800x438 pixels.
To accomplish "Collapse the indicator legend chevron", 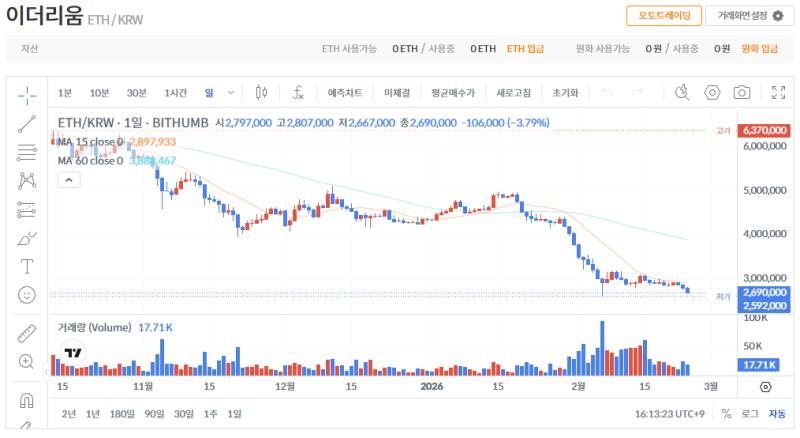I will (69, 180).
